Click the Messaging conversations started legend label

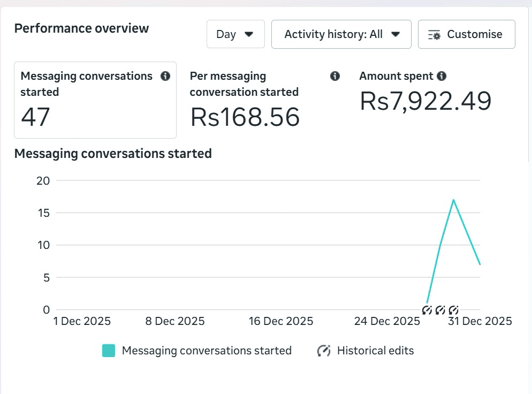coord(207,351)
